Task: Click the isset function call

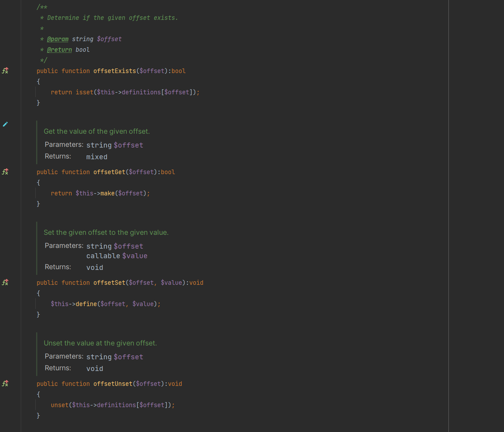Action: coord(84,92)
